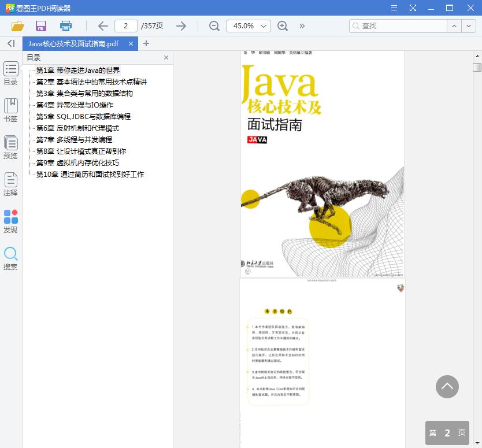Find previous match with up arrow
The width and height of the screenshot is (482, 448).
[454, 26]
